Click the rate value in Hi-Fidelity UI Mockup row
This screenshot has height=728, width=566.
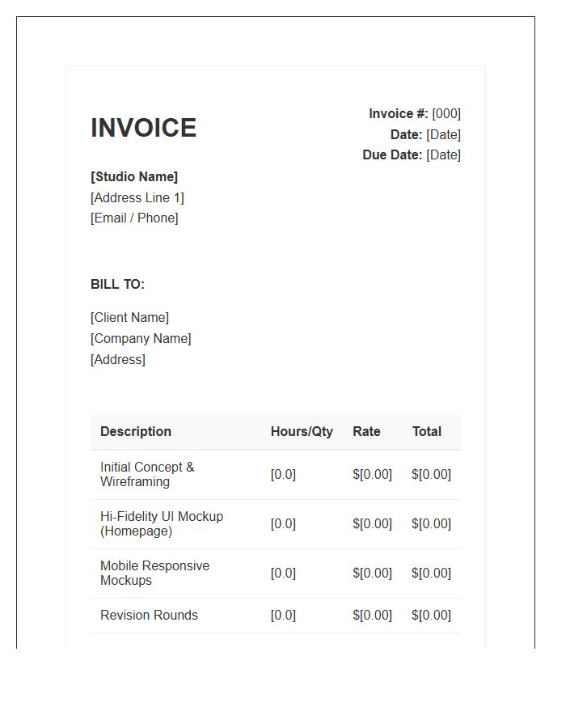373,523
